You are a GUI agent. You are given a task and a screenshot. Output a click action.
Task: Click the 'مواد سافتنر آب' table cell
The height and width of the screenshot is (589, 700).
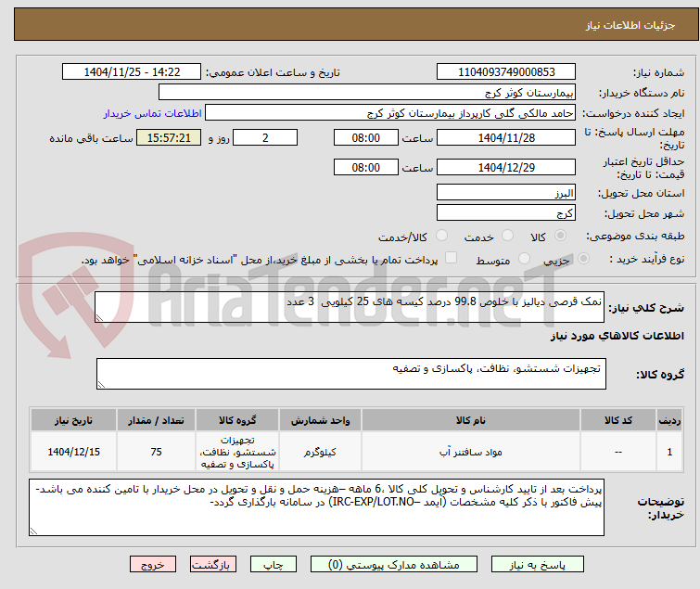pyautogui.click(x=471, y=452)
